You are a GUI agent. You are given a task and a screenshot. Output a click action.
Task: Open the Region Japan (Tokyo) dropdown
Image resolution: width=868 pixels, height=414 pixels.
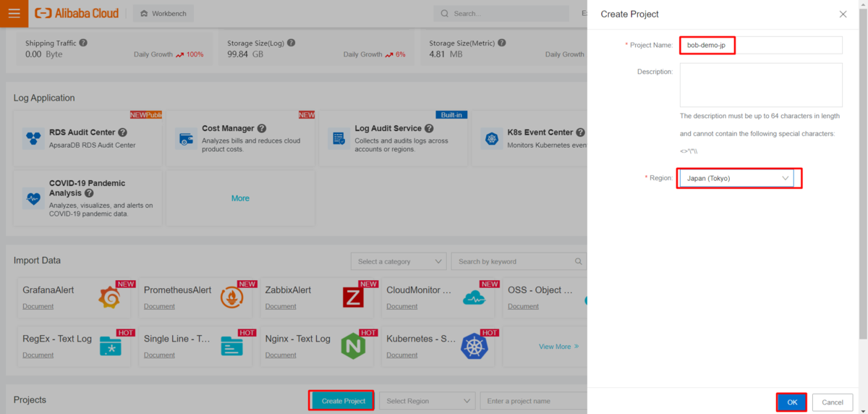(736, 178)
